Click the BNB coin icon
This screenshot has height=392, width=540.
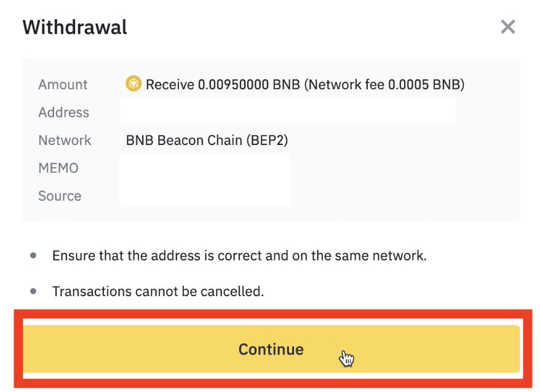[133, 84]
